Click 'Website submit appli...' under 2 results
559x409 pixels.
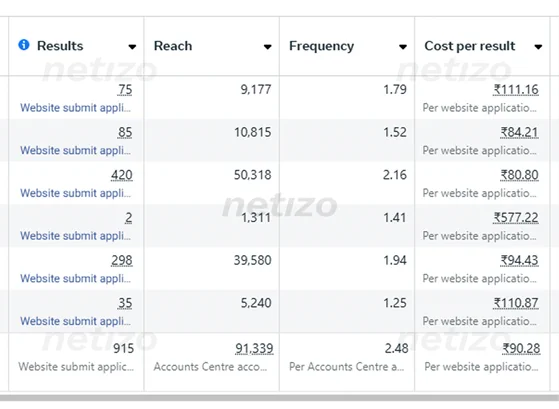tap(75, 236)
